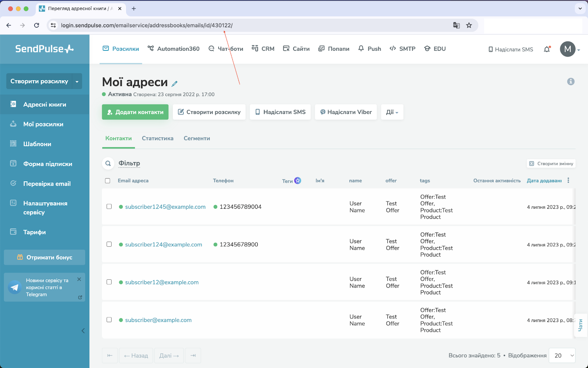The image size is (588, 368).
Task: Click Надіслати Viber button
Action: tap(346, 112)
